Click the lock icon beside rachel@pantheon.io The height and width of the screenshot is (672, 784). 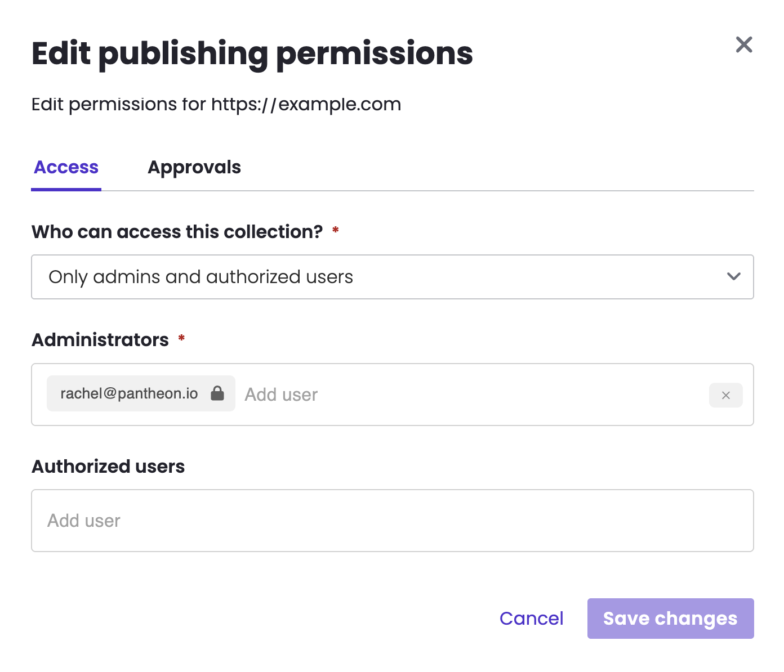pyautogui.click(x=217, y=393)
